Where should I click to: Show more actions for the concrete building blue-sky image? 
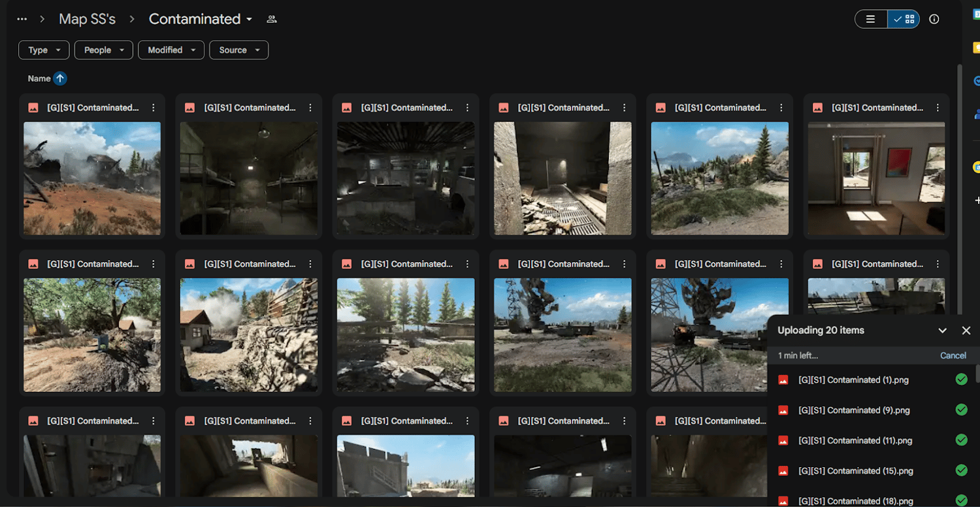coord(467,421)
